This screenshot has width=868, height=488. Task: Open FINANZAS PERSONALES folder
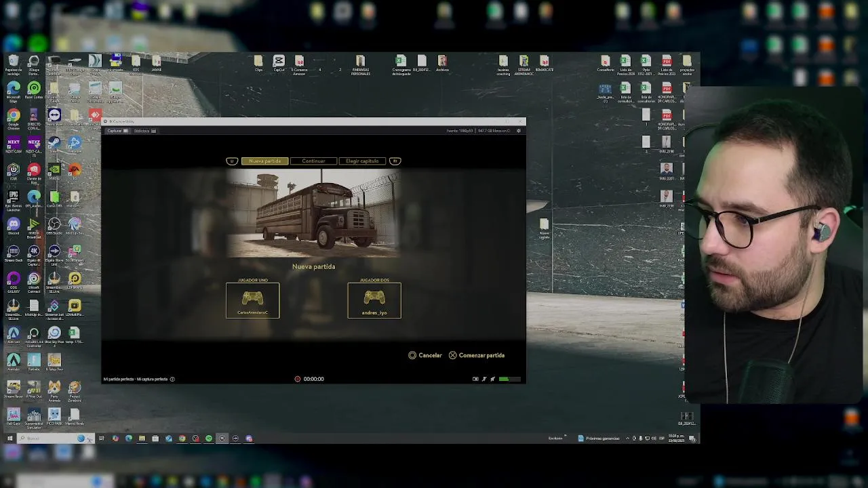[360, 65]
